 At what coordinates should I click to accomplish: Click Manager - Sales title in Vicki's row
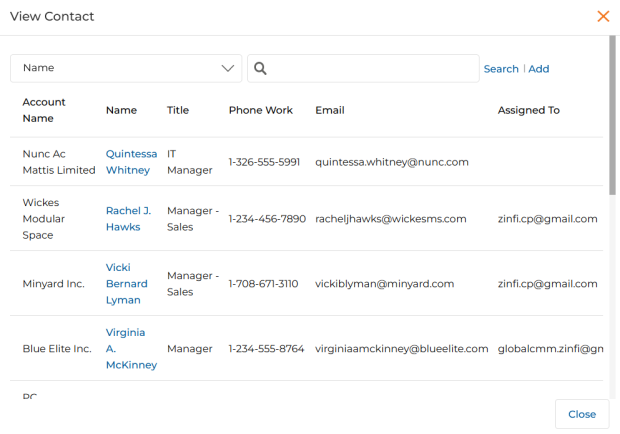tap(193, 283)
